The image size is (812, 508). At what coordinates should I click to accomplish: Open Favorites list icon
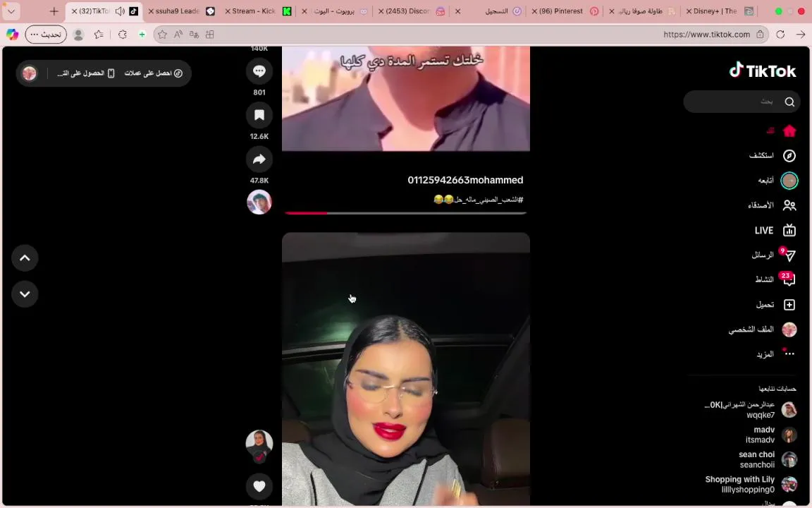coord(99,34)
